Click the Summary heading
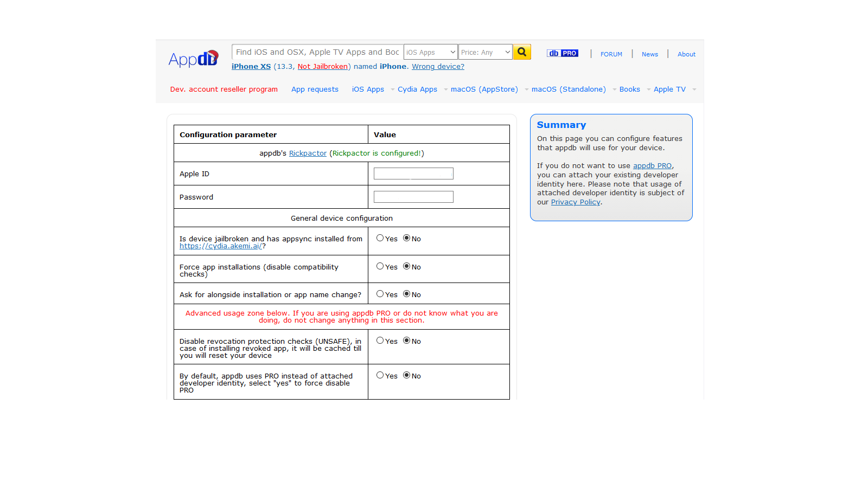 coord(561,125)
